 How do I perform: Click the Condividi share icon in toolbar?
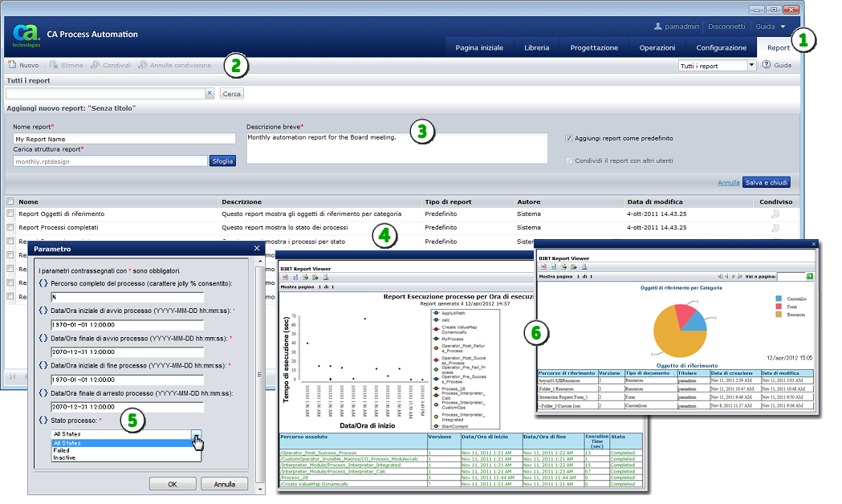[96, 65]
